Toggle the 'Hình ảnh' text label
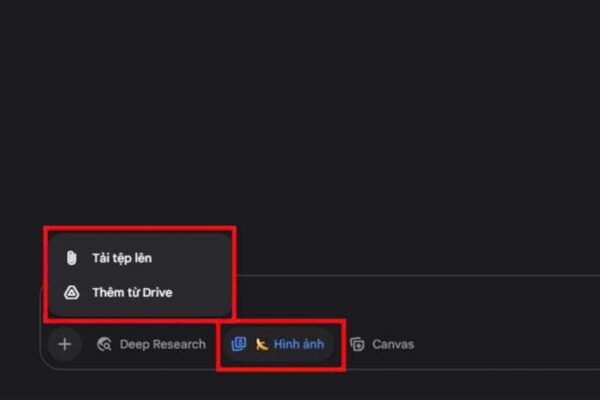The image size is (600, 400). click(x=298, y=344)
